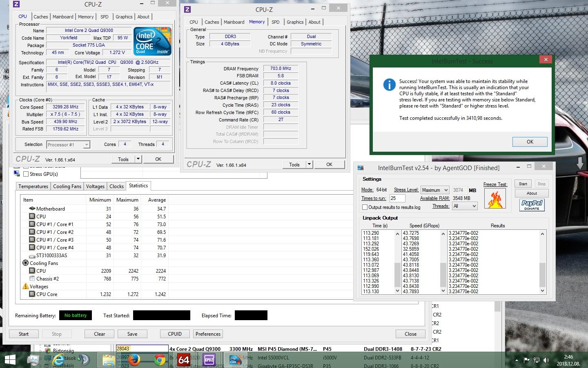588x368 pixels.
Task: Click the Z logo in the CPU-Z Memory window title bar
Action: tap(187, 9)
